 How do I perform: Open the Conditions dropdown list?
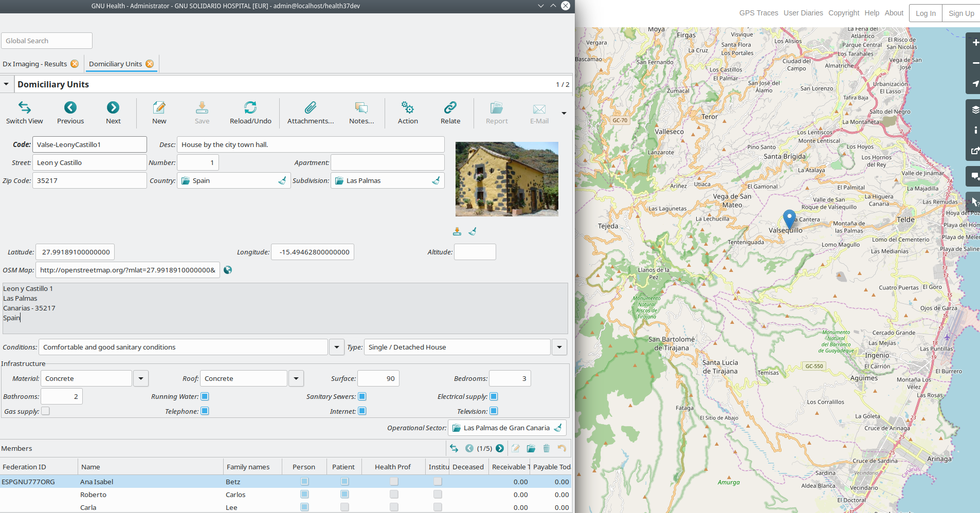point(336,347)
